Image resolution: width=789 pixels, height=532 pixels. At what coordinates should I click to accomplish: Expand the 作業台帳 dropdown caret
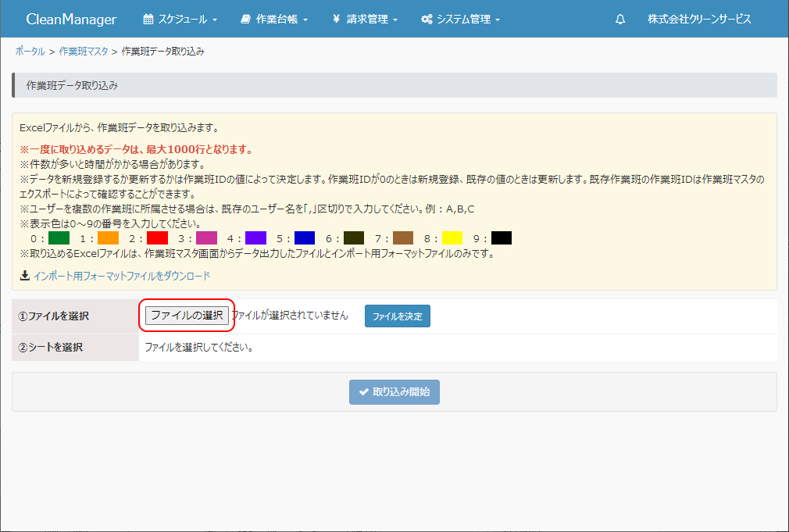click(305, 20)
